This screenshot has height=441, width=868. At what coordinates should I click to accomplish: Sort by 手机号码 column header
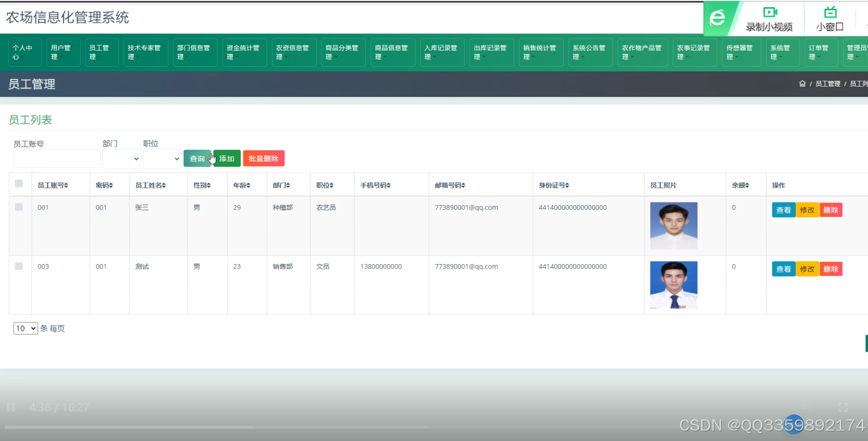375,185
